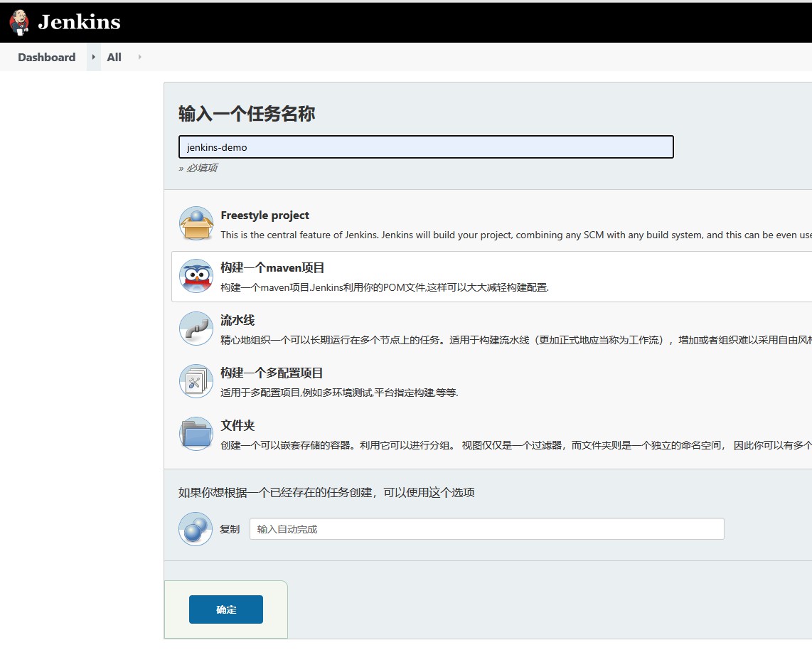The height and width of the screenshot is (650, 812).
Task: Choose the 构建一个多配置项目 title
Action: [x=272, y=373]
